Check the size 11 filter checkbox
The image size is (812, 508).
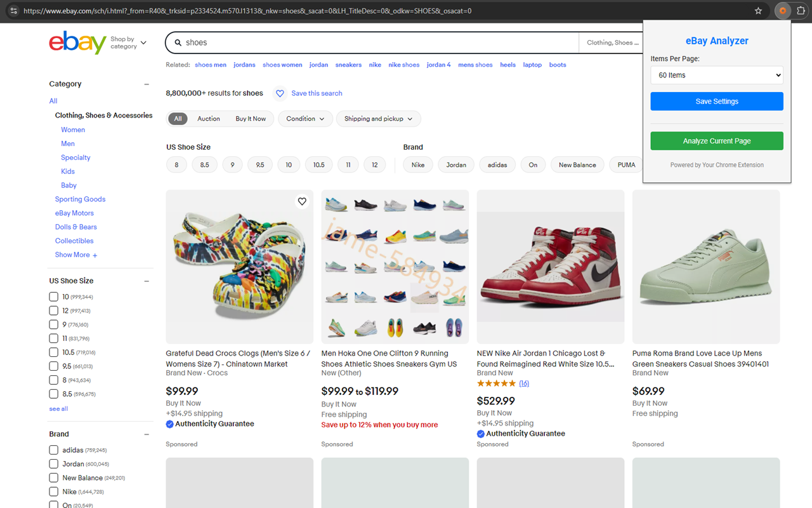pyautogui.click(x=54, y=338)
